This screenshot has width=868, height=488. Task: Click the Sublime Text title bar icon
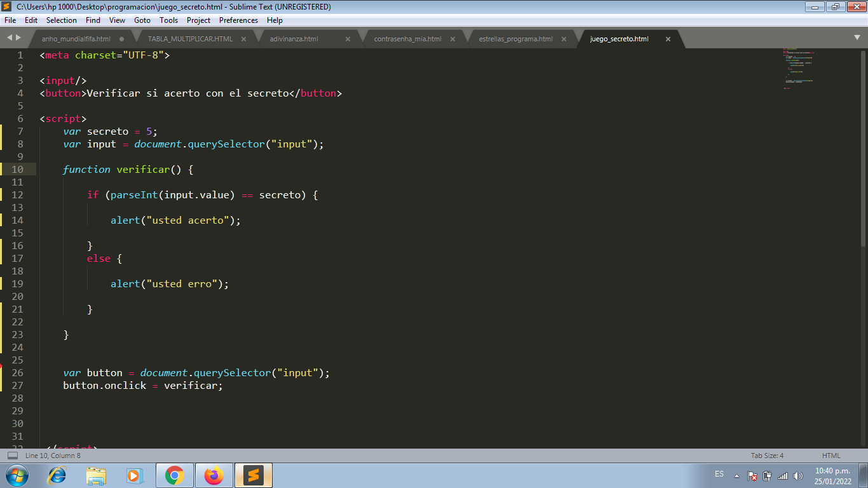point(7,6)
